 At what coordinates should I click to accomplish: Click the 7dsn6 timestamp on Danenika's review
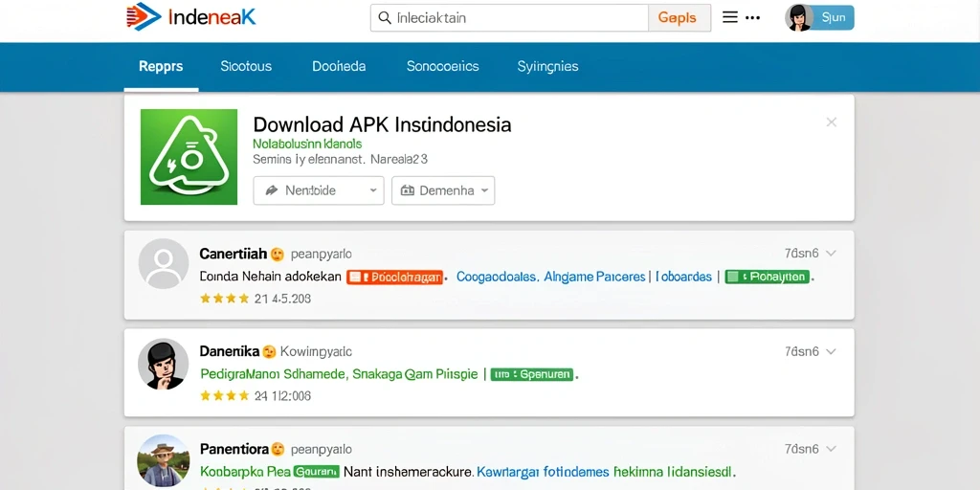tap(801, 352)
